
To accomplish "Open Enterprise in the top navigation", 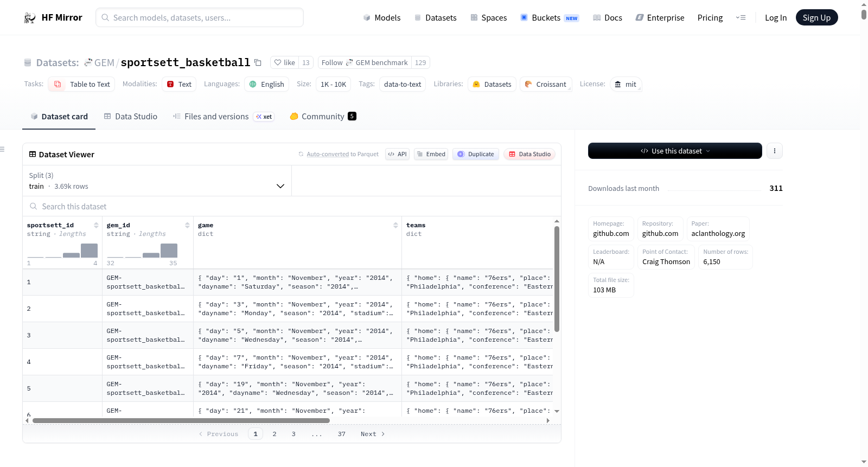I will (x=660, y=18).
